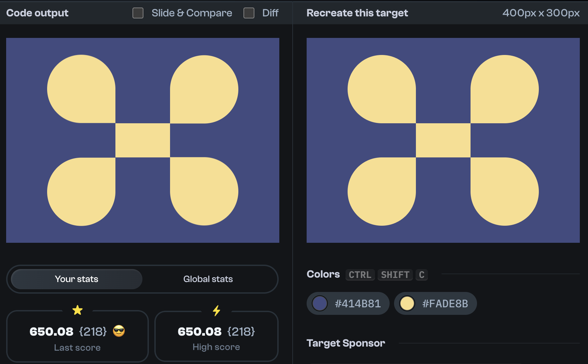Click the SHIFT key hint badge
This screenshot has width=588, height=364.
tap(395, 275)
